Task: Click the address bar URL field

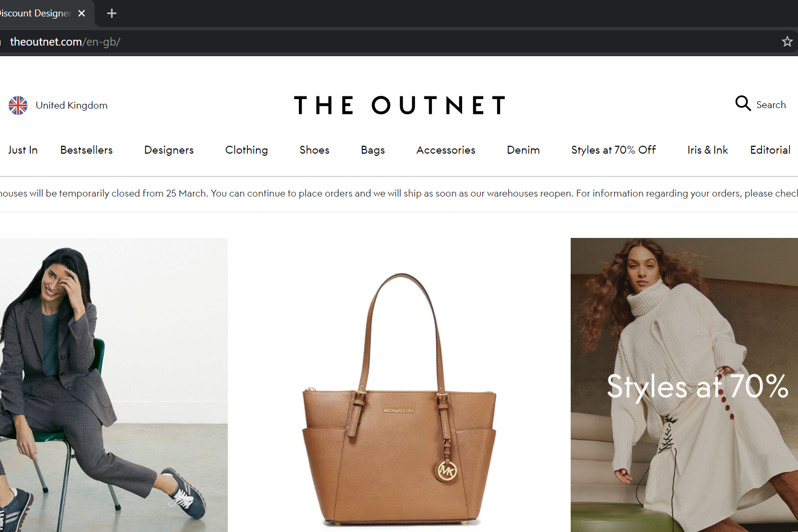Action: click(387, 41)
